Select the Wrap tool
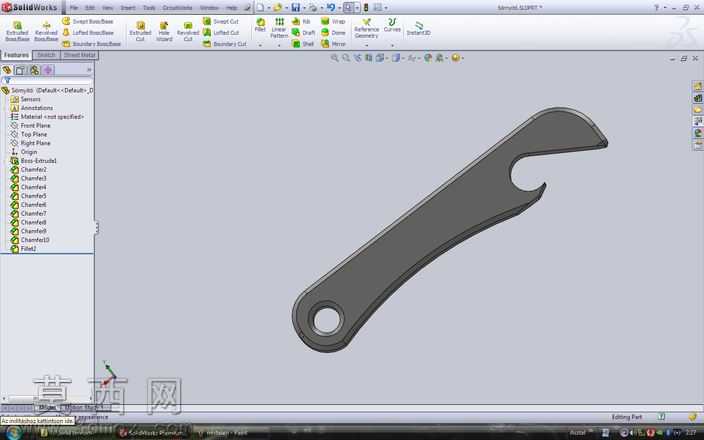 333,21
